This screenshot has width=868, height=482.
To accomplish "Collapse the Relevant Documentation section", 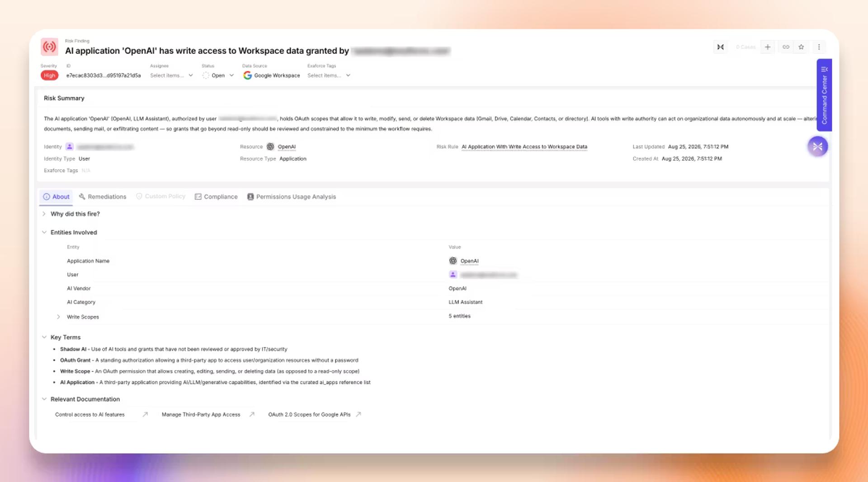I will (44, 399).
